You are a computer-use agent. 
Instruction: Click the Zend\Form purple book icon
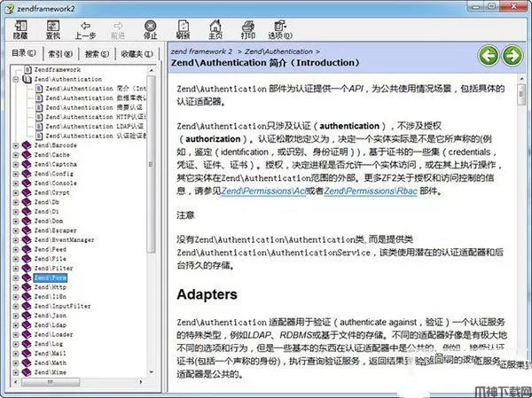pos(27,277)
